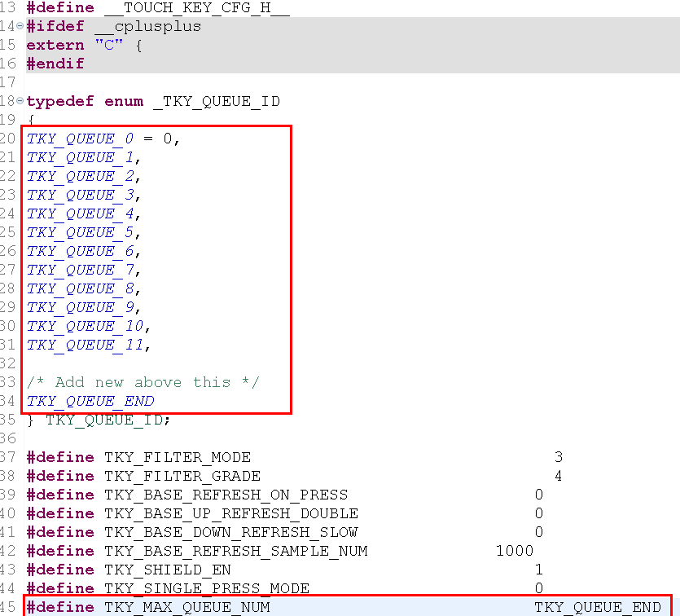Click the TKY_QUEUE_0 enumerator
Screen dimensions: 680x616
(x=81, y=139)
